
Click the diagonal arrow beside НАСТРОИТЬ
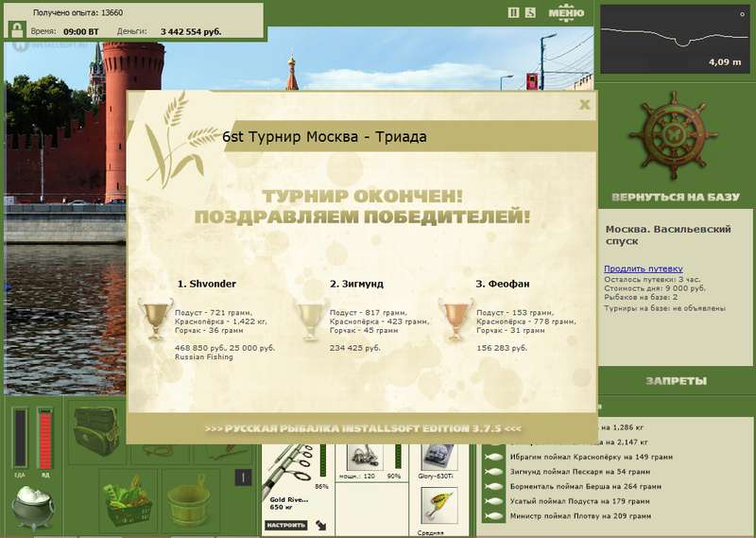[x=320, y=525]
